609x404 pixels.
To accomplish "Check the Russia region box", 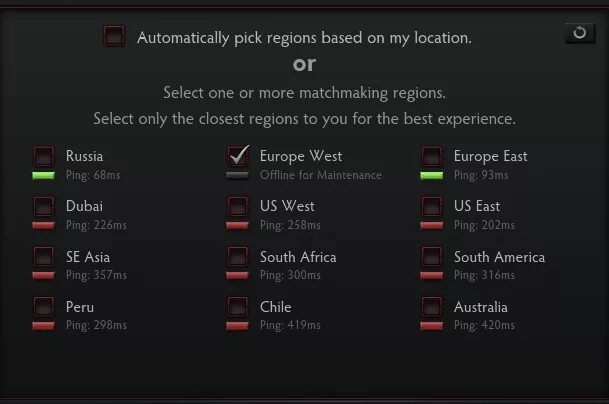I will point(44,156).
